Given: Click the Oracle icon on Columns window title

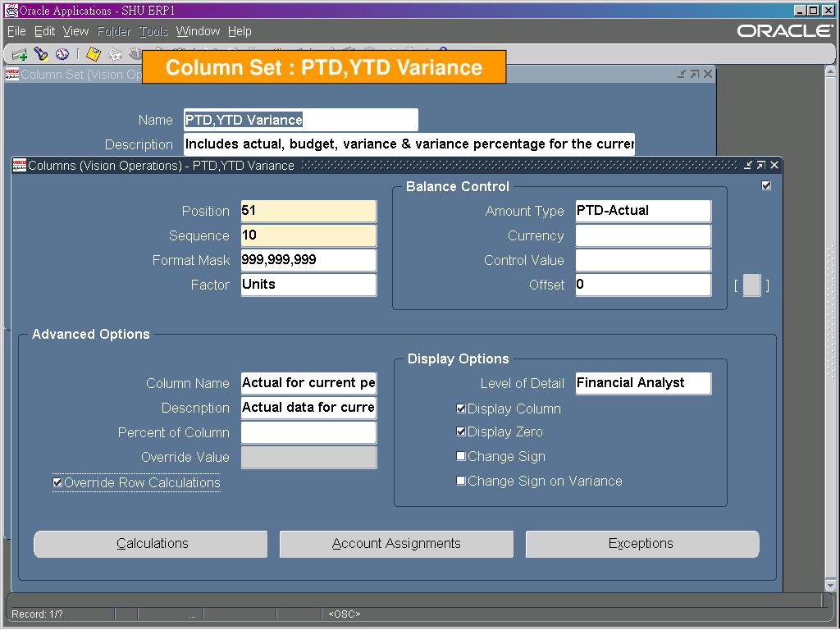Looking at the screenshot, I should 20,166.
